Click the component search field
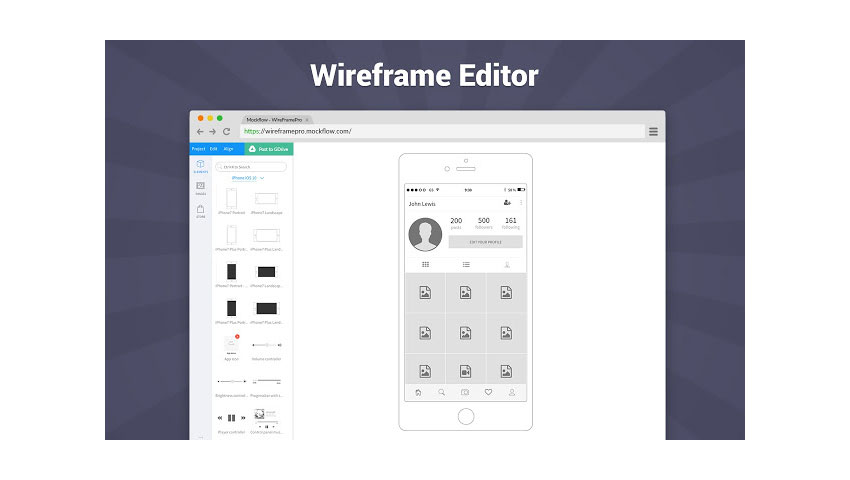Screen dimensions: 850x480 point(250,167)
